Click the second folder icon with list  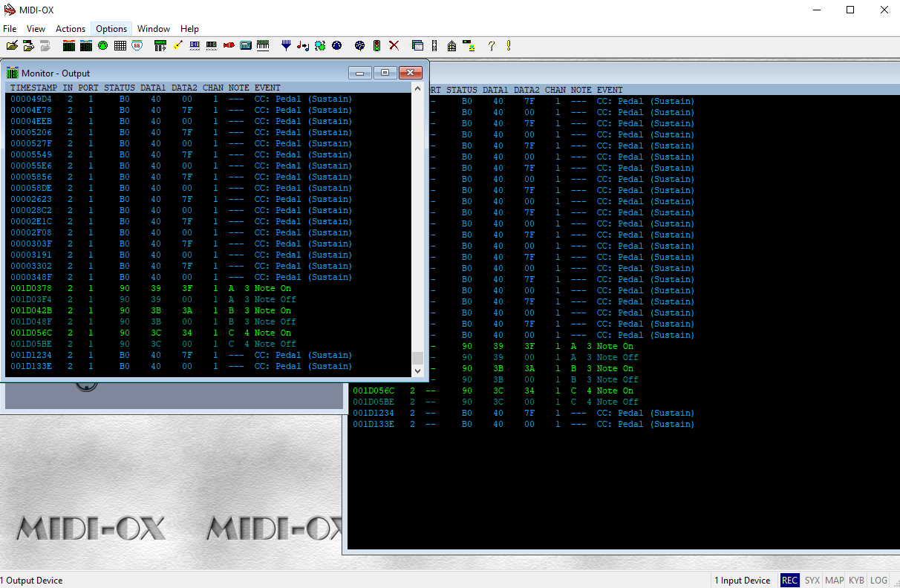[28, 45]
